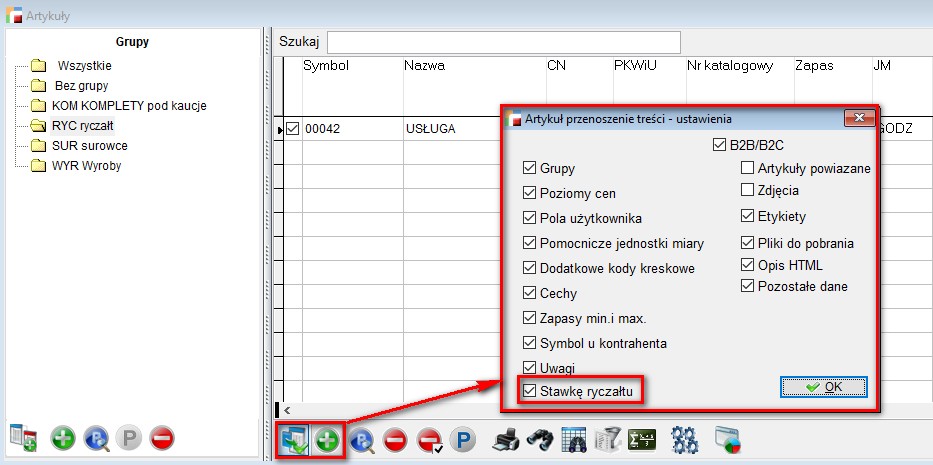Image resolution: width=933 pixels, height=465 pixels.
Task: Toggle the B2B/B2C checkbox
Action: click(x=720, y=145)
